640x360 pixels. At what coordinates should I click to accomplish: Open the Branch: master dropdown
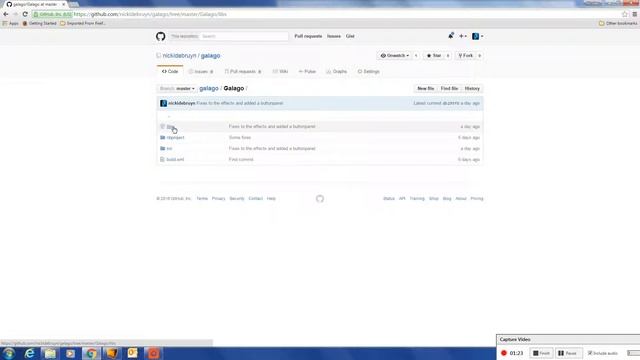coord(177,89)
